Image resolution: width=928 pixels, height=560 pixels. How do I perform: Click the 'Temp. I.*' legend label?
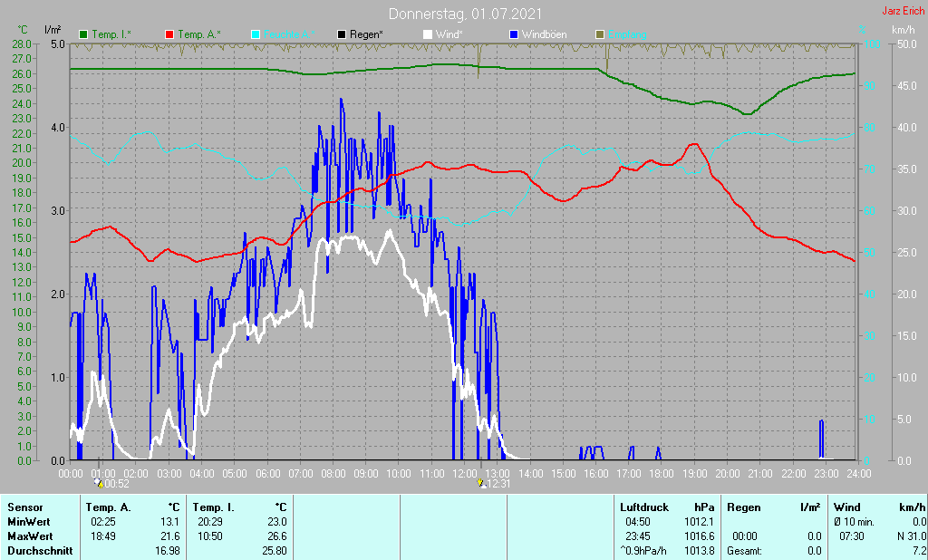pos(111,34)
